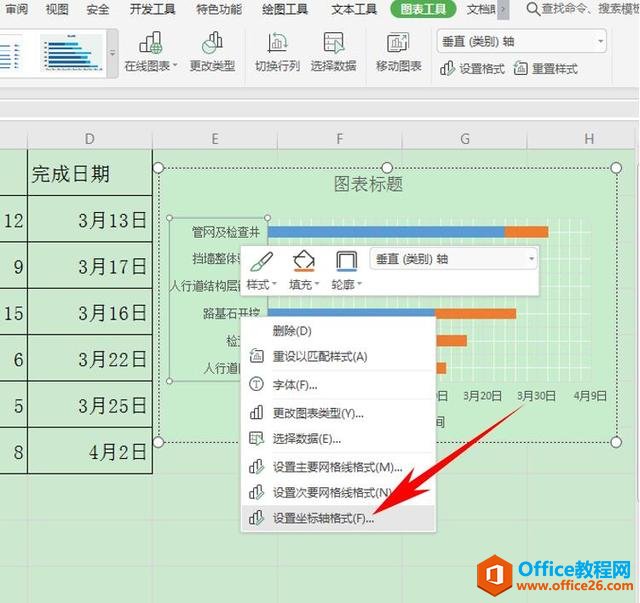
Task: Expand the 在线图表 dropdown arrow
Action: (x=175, y=65)
